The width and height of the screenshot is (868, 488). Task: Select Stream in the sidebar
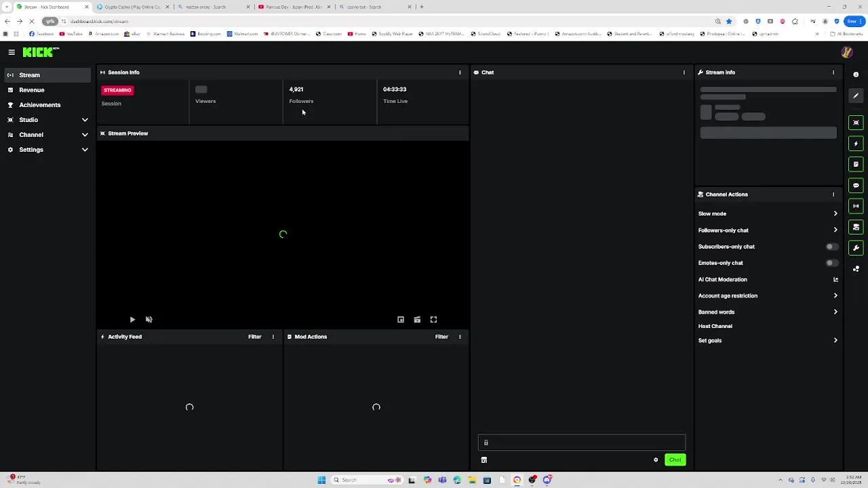[46, 75]
